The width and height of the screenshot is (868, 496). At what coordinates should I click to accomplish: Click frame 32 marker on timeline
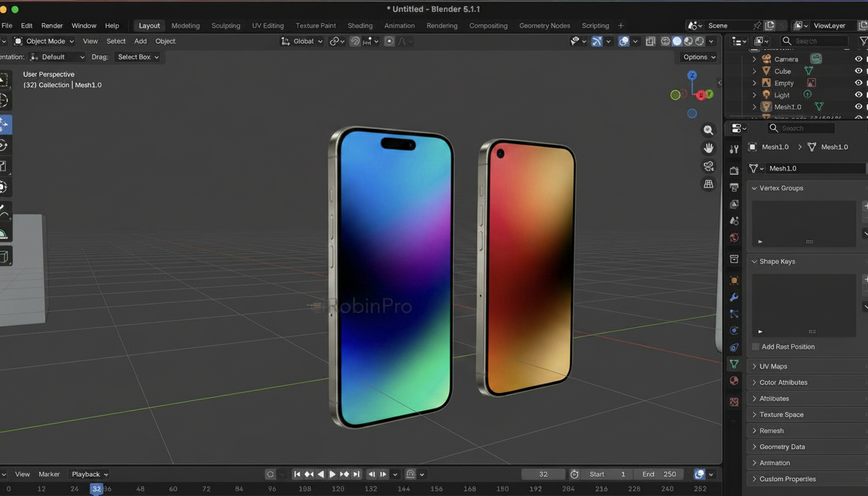(x=96, y=489)
